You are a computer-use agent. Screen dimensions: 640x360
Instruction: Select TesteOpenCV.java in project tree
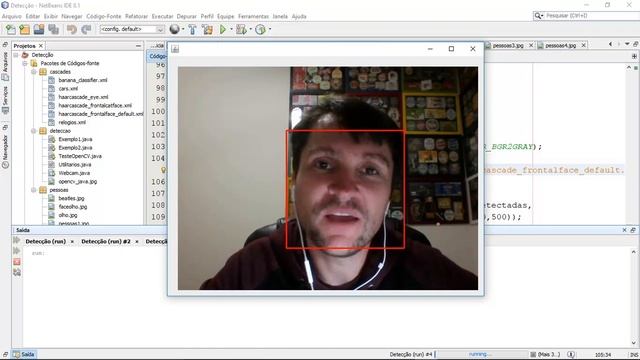tap(80, 156)
